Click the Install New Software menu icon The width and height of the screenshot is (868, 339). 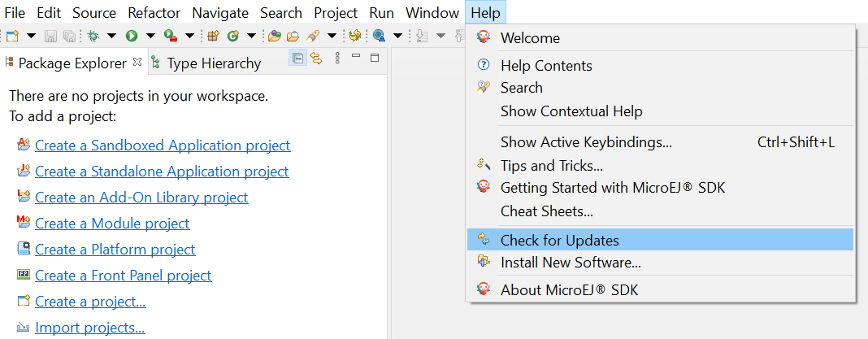pyautogui.click(x=484, y=262)
